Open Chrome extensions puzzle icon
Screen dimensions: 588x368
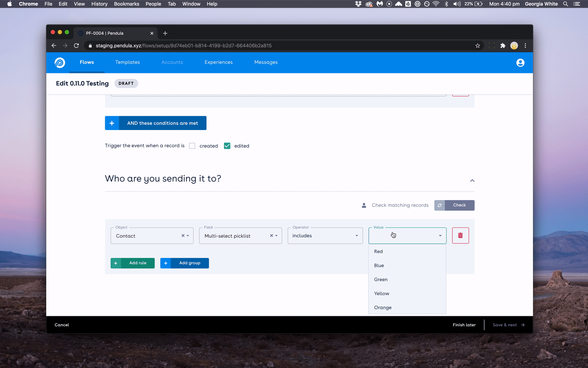pos(503,46)
